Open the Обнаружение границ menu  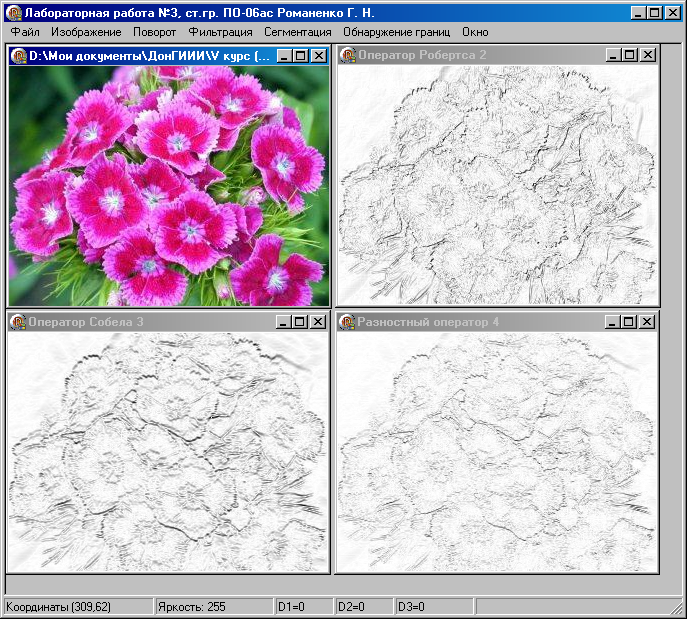397,32
